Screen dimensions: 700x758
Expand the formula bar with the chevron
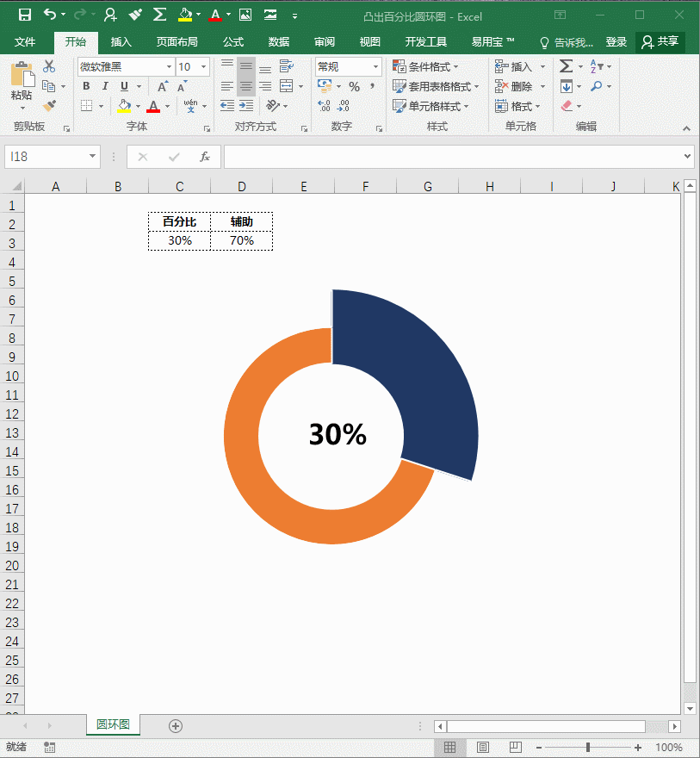click(x=687, y=156)
